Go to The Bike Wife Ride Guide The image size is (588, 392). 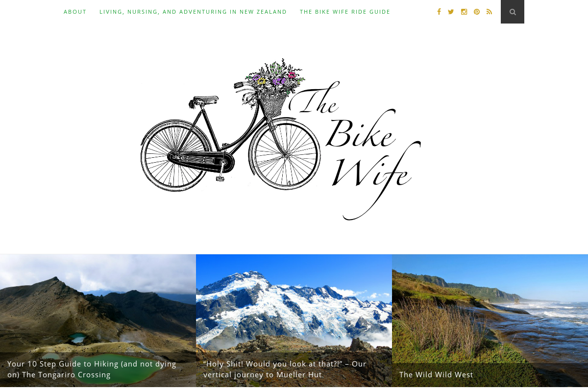(345, 12)
